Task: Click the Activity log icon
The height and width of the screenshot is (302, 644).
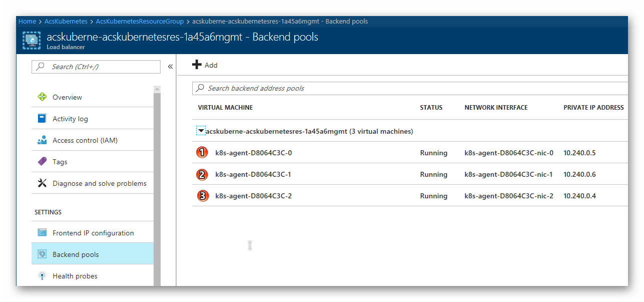Action: pos(42,119)
